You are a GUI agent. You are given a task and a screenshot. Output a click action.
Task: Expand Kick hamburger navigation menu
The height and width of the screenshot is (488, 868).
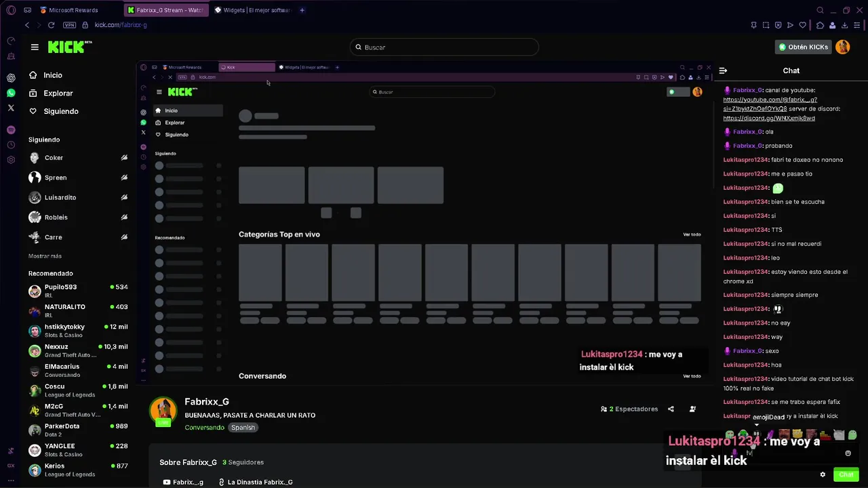click(x=35, y=47)
